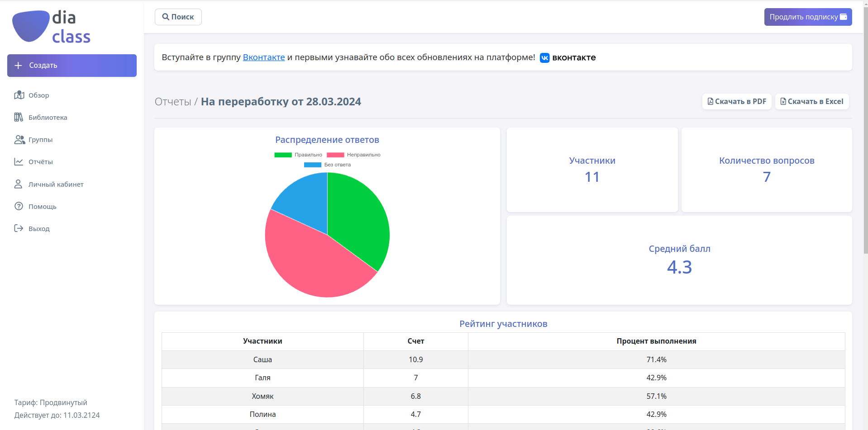The width and height of the screenshot is (868, 430).
Task: Click the Распределение ответов chart title
Action: point(327,140)
